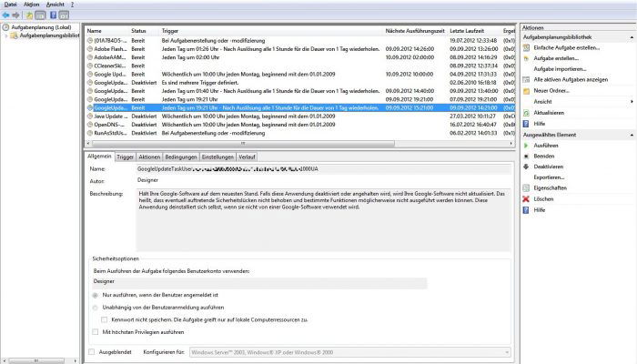
Task: Click the task list scrollbar right arrow
Action: pos(511,144)
